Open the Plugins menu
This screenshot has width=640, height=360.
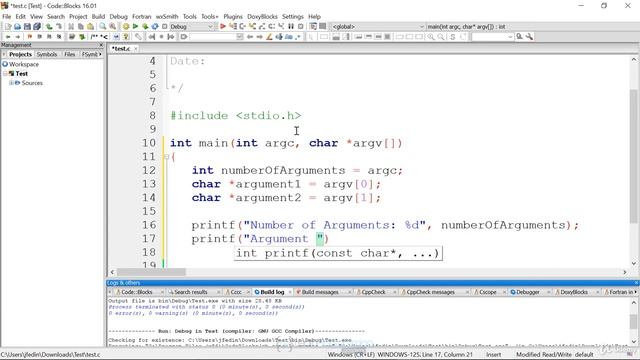coord(233,16)
